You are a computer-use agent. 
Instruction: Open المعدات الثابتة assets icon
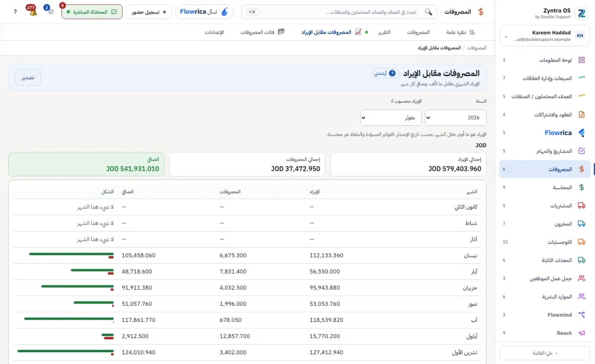tap(581, 260)
